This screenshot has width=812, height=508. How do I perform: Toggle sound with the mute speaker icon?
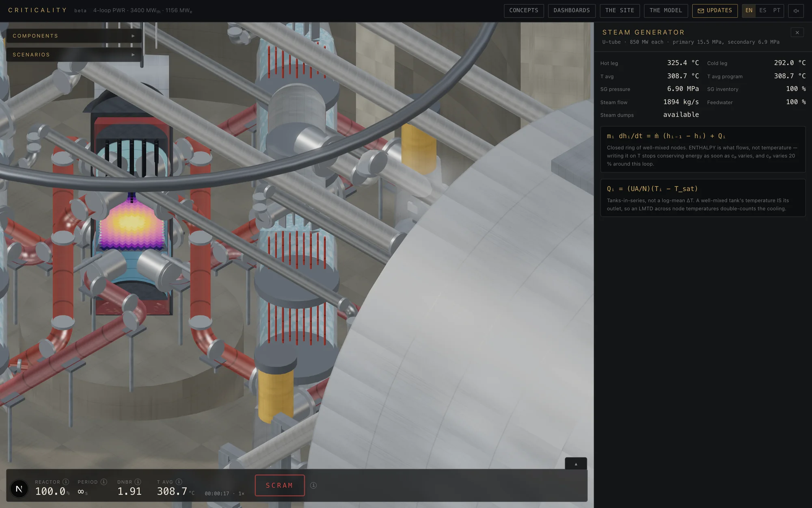796,11
